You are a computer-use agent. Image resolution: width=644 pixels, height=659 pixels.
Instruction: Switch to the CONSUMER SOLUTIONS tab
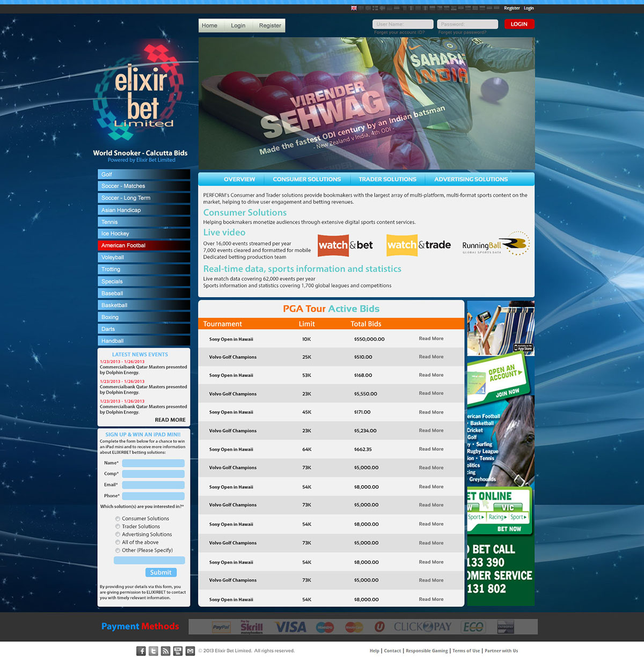307,179
